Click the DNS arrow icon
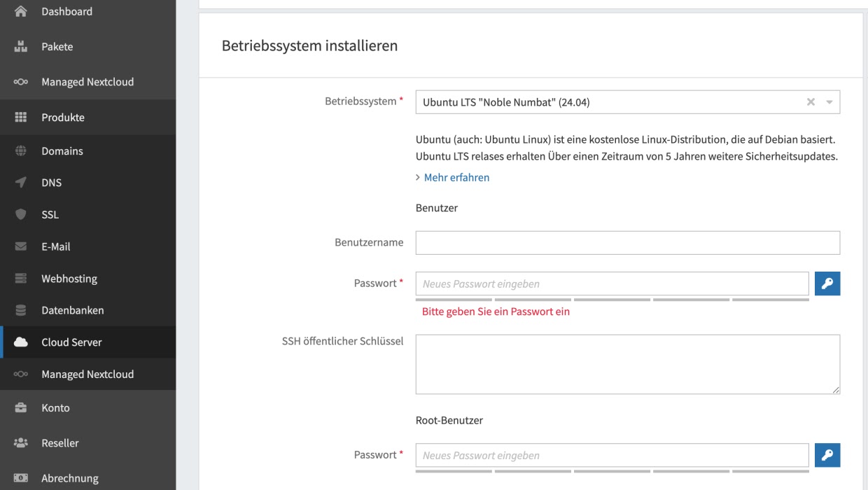 21,183
